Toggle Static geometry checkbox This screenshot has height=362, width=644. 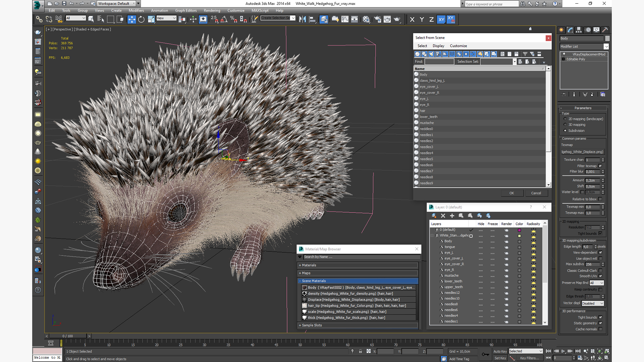click(x=600, y=323)
